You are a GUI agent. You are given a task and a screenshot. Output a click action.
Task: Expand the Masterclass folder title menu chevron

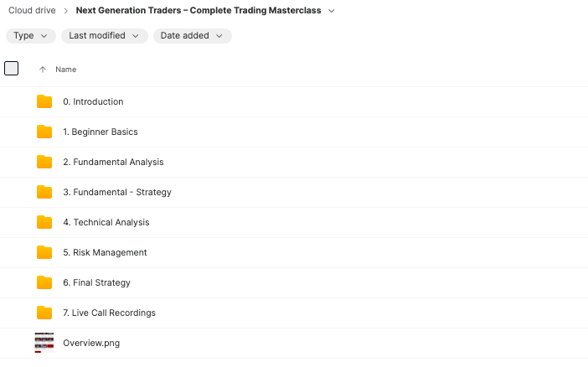pos(332,11)
